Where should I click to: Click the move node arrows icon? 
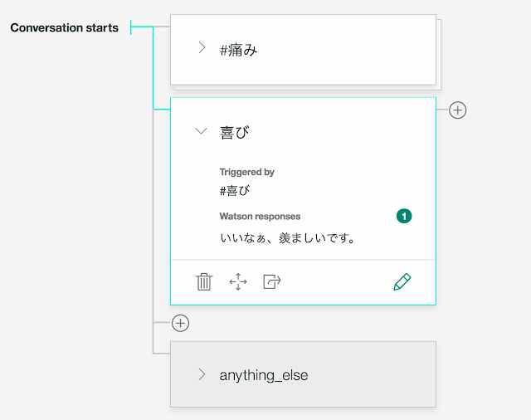point(238,281)
